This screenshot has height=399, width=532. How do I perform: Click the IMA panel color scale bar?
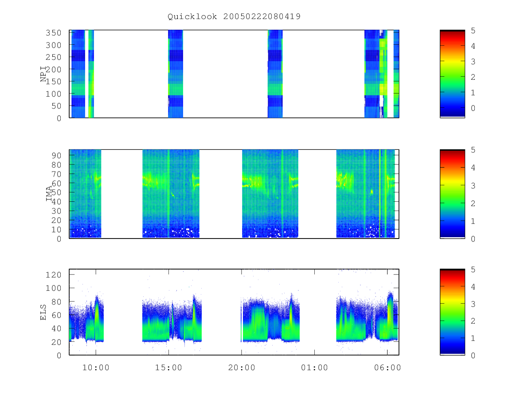pyautogui.click(x=452, y=194)
